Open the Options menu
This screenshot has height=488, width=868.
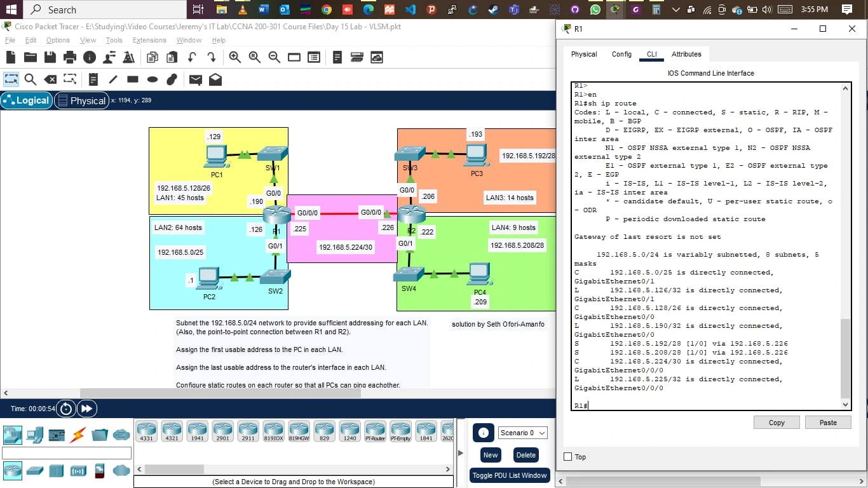[x=58, y=40]
